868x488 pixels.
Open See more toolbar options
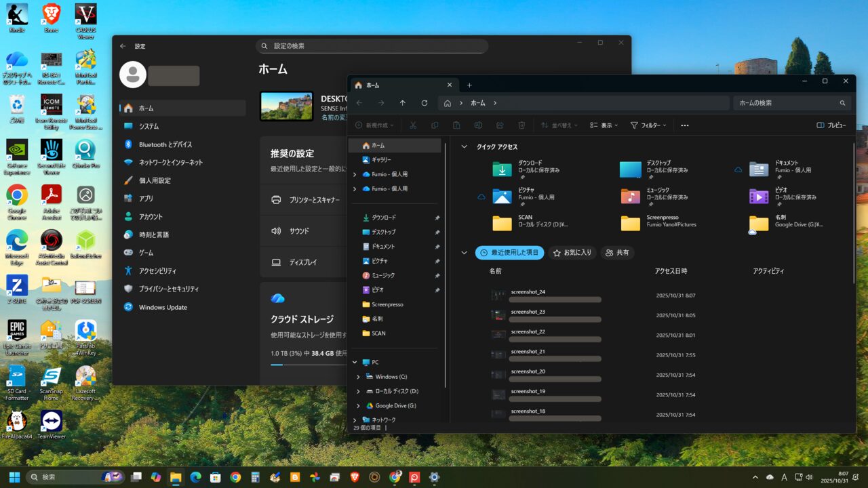685,125
